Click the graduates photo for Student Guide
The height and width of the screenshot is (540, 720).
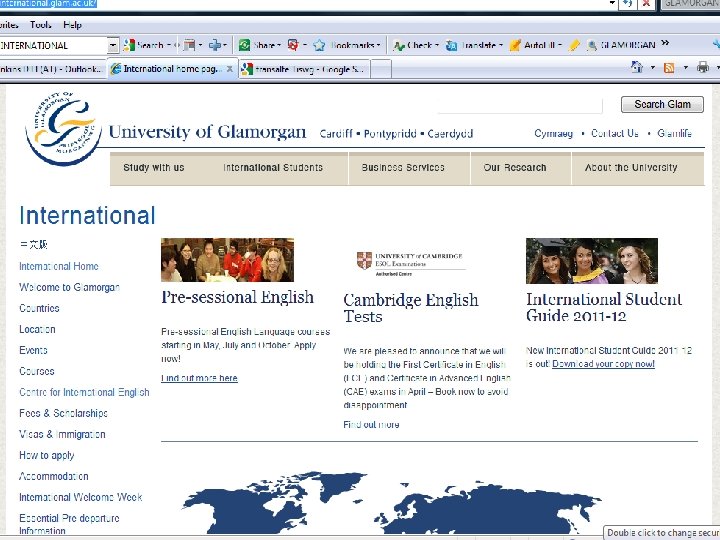point(591,261)
